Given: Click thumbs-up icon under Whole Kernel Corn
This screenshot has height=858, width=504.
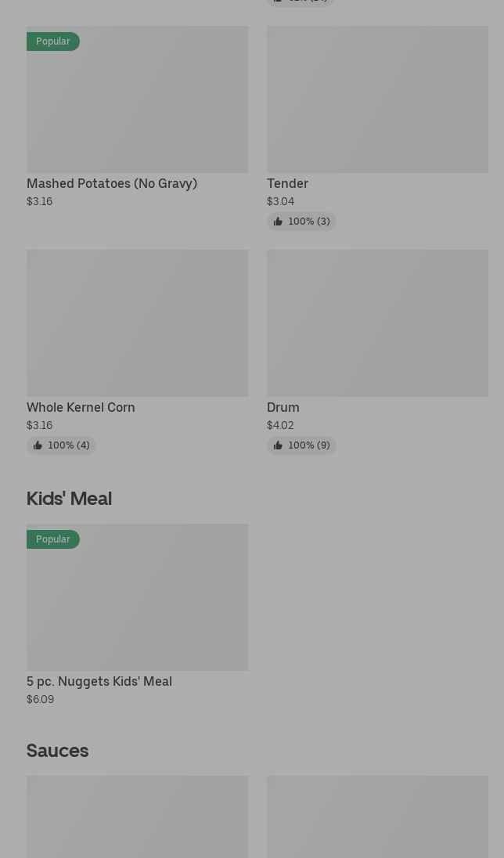Looking at the screenshot, I should pos(38,445).
